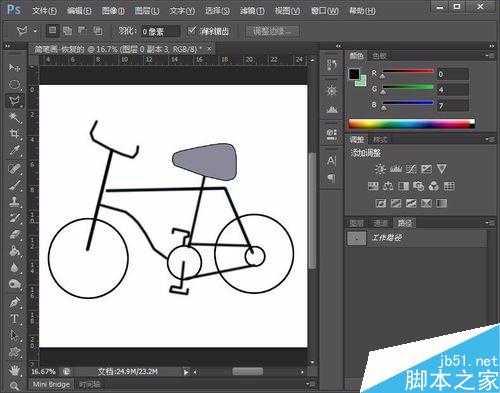500x393 pixels.
Task: Switch to the 图层 layers tab
Action: [x=356, y=223]
